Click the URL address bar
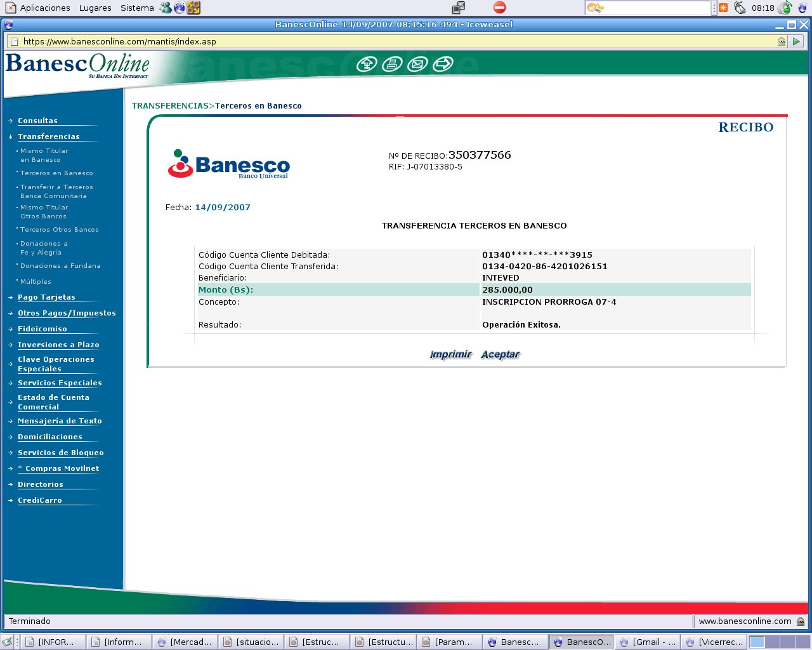 pyautogui.click(x=398, y=41)
